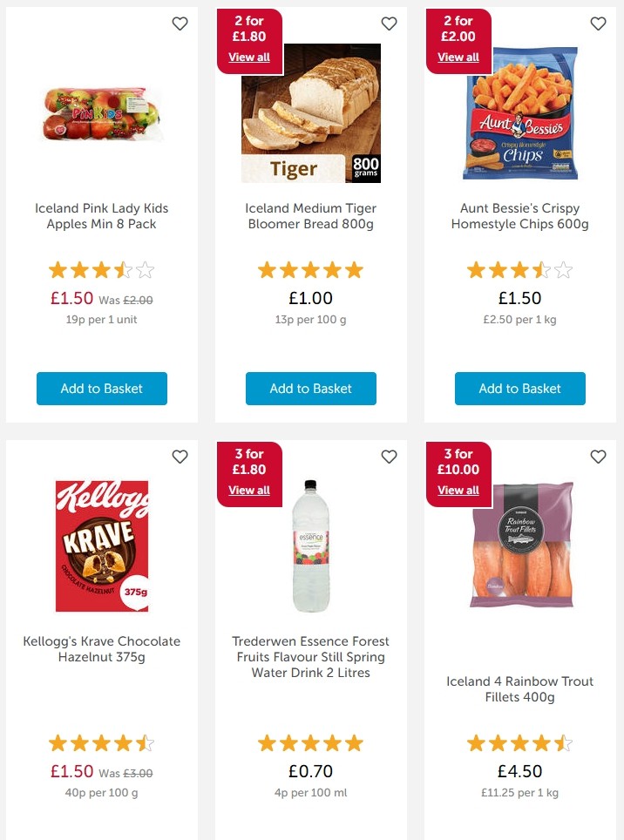Open the 3 for £10.00 View all link

click(x=458, y=490)
